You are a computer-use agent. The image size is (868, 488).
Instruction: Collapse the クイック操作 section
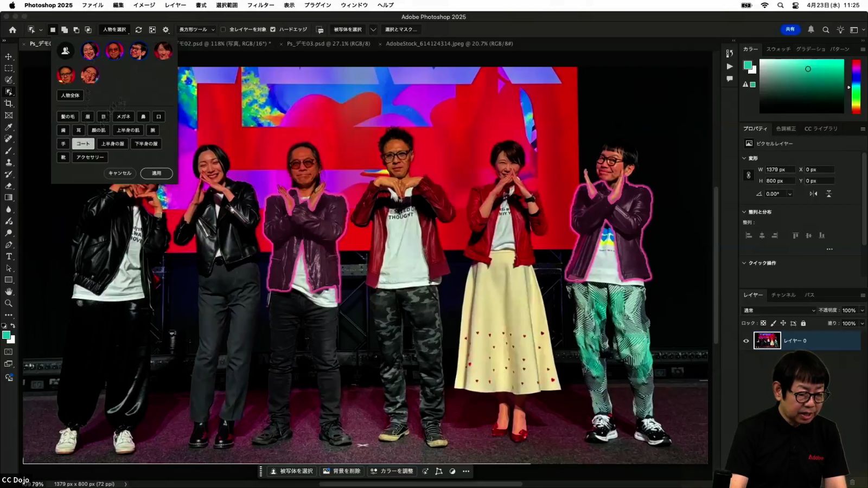point(744,263)
